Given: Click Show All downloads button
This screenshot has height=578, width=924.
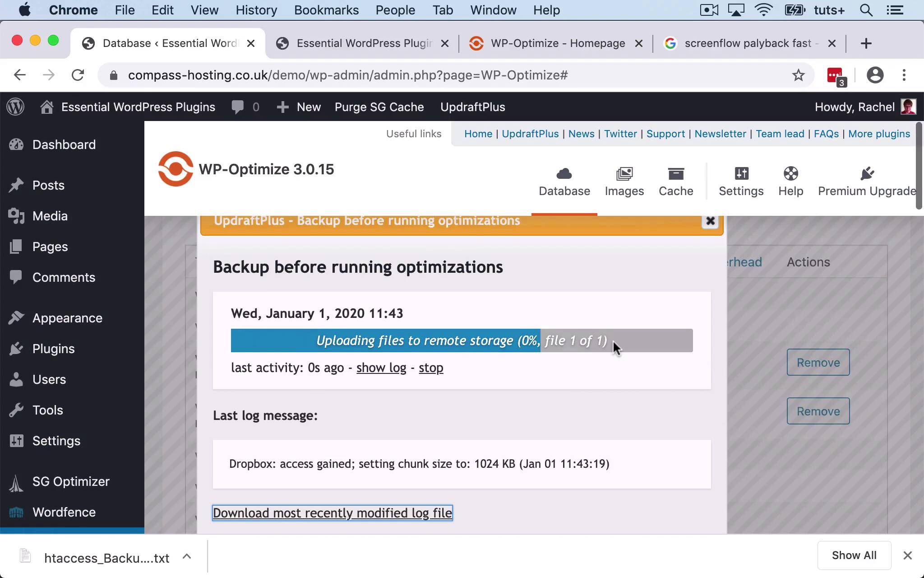Looking at the screenshot, I should pos(854,555).
